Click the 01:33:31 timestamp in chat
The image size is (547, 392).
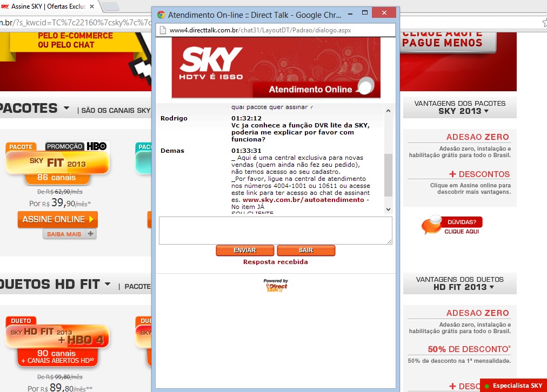point(246,151)
